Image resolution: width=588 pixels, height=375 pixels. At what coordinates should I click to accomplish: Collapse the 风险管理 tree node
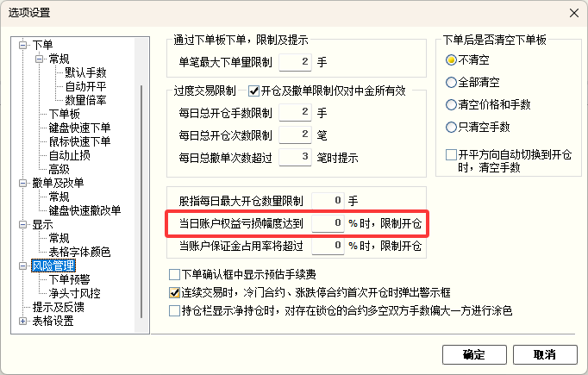23,266
